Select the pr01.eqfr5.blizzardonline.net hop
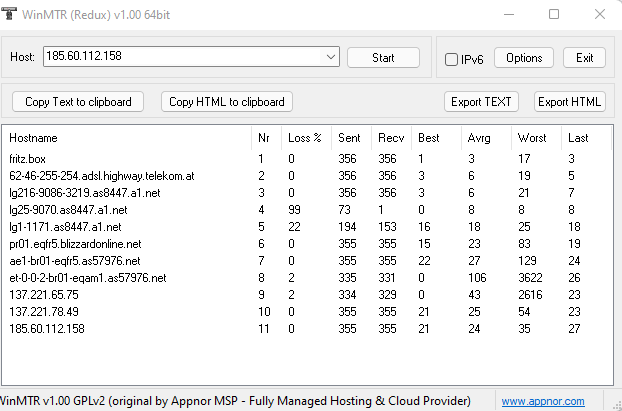The image size is (622, 411). [x=305, y=244]
